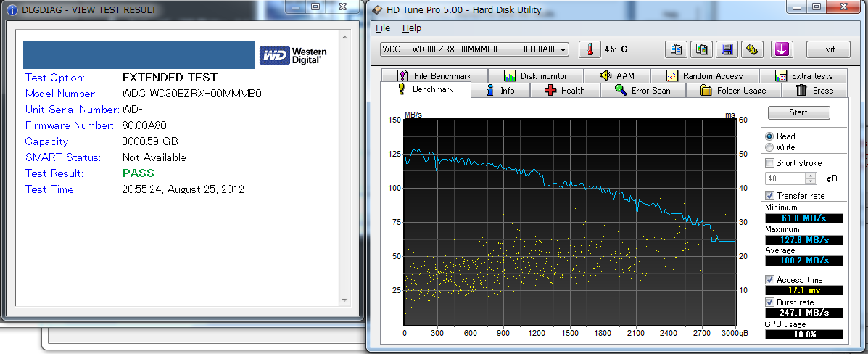Click the 45°C temperature reading

616,49
